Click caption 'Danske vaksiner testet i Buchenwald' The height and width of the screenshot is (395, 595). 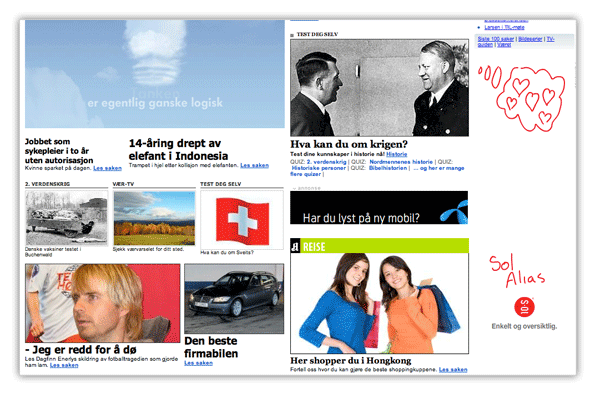click(53, 252)
